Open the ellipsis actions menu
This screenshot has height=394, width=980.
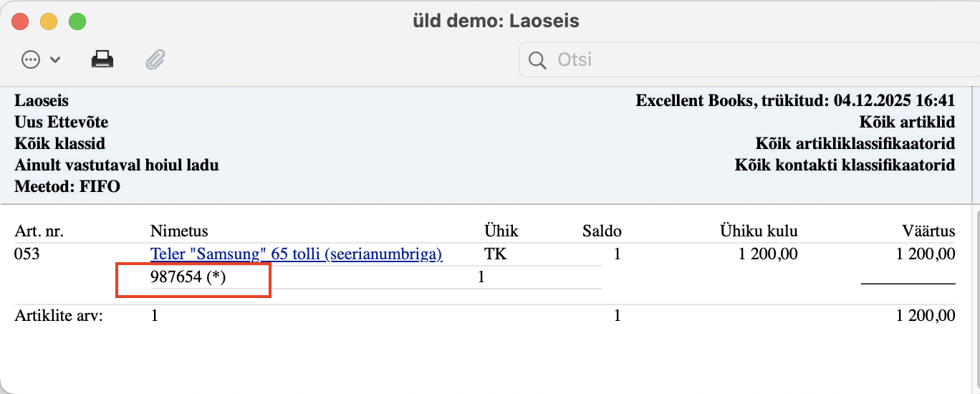click(x=31, y=60)
